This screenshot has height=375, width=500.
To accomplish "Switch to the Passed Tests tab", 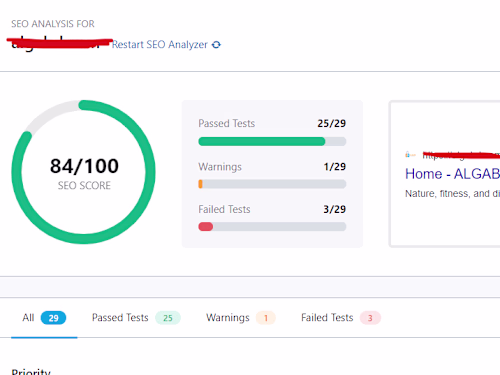I will (136, 318).
